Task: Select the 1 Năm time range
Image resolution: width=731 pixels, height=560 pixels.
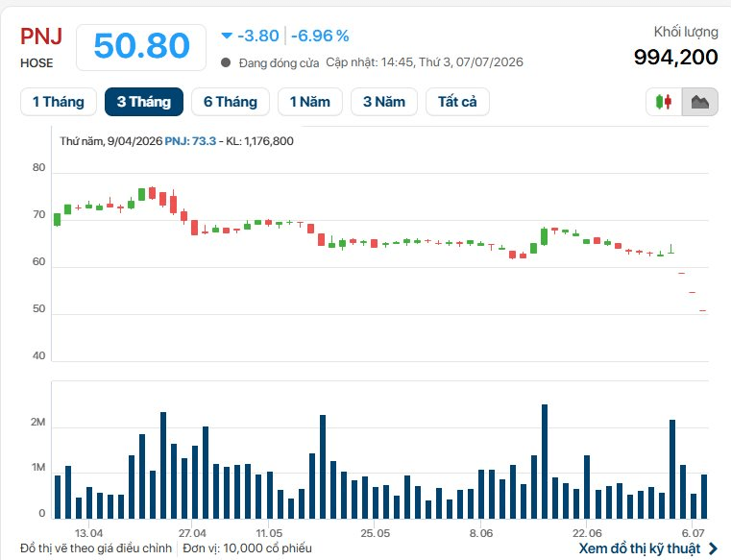Action: coord(310,102)
